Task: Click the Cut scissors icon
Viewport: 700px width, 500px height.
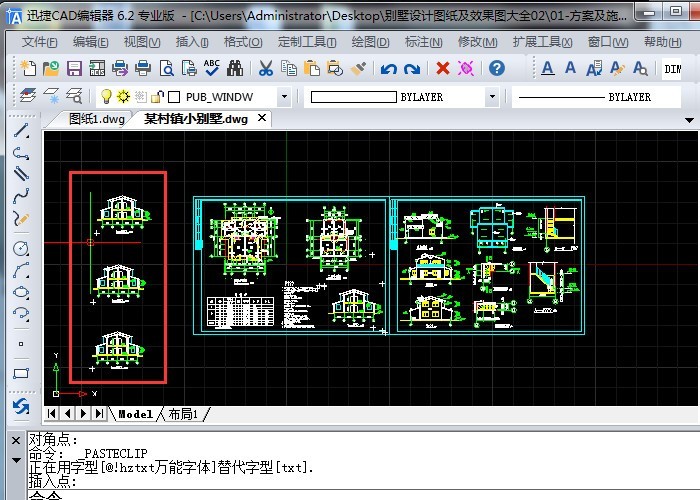Action: pyautogui.click(x=265, y=68)
